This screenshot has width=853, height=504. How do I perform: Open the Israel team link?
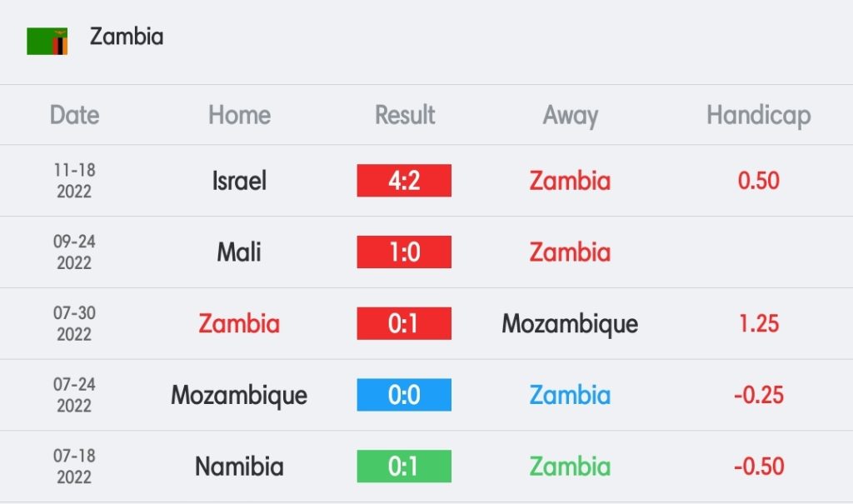tap(239, 181)
